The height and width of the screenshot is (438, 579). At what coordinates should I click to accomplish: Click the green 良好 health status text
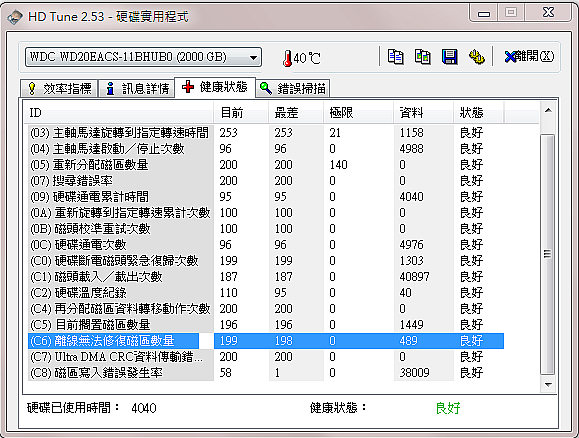pos(448,408)
